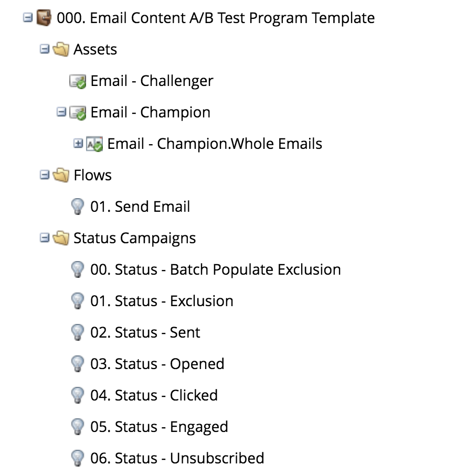
Task: Collapse the Status Campaigns folder
Action: click(45, 238)
